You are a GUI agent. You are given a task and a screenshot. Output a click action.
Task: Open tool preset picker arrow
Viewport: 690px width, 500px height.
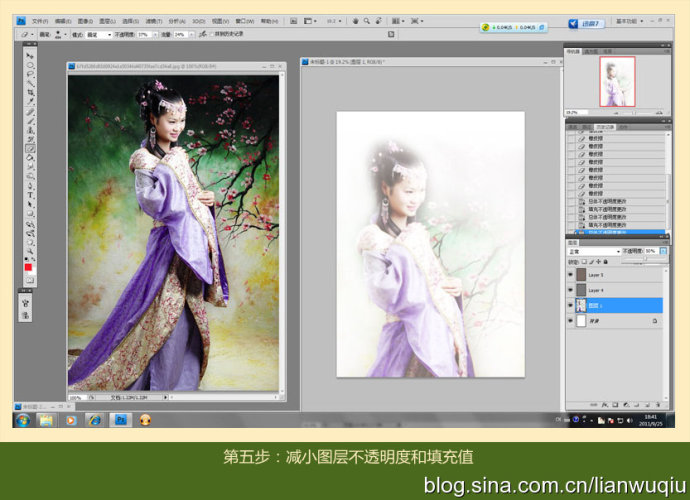point(32,34)
